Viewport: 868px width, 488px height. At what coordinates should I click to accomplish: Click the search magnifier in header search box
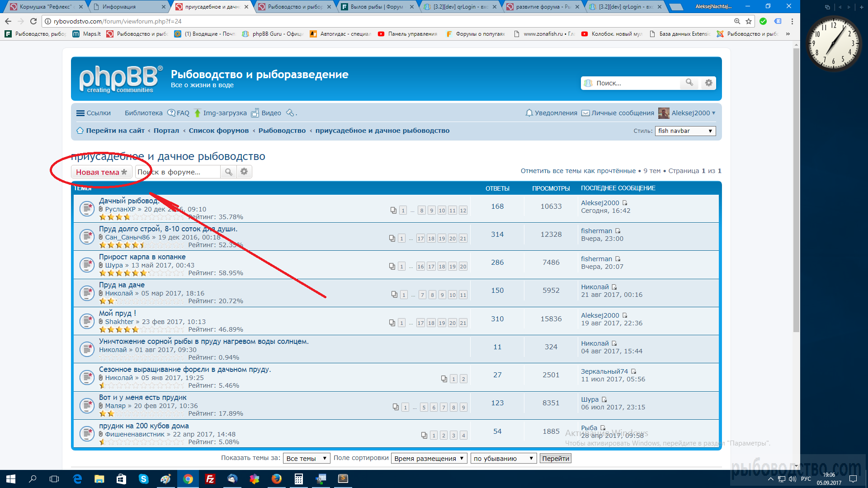click(x=689, y=83)
